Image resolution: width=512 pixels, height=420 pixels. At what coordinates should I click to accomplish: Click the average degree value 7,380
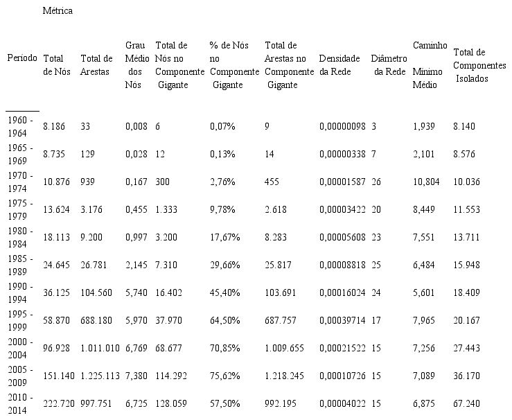pyautogui.click(x=136, y=376)
